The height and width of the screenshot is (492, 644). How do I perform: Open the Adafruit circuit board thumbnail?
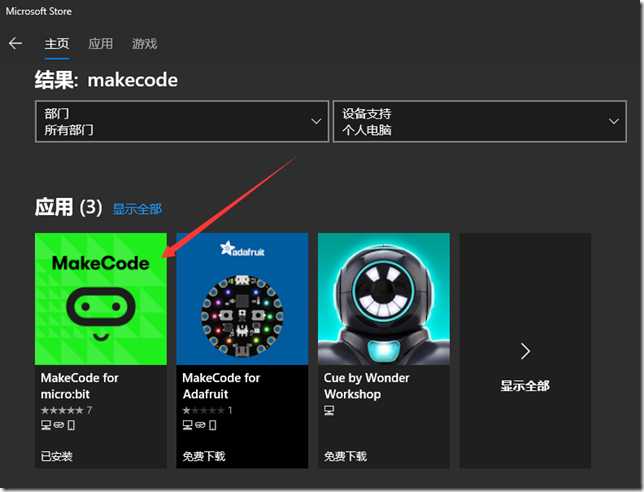click(242, 299)
